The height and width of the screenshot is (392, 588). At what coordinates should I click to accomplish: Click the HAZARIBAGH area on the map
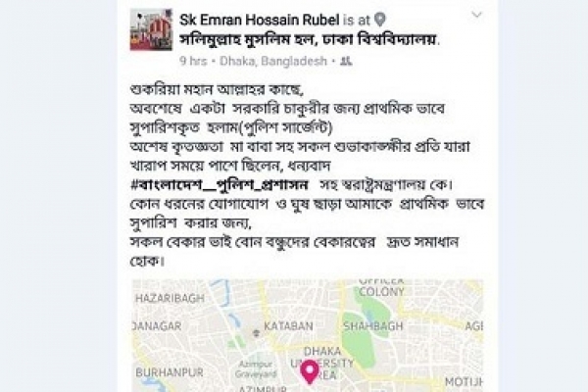(x=170, y=299)
